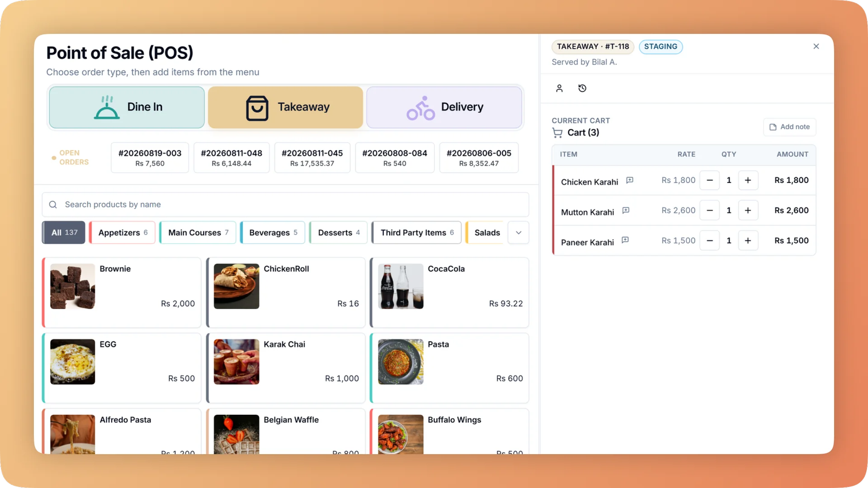
Task: Filter by Third Party Items category
Action: pyautogui.click(x=416, y=233)
